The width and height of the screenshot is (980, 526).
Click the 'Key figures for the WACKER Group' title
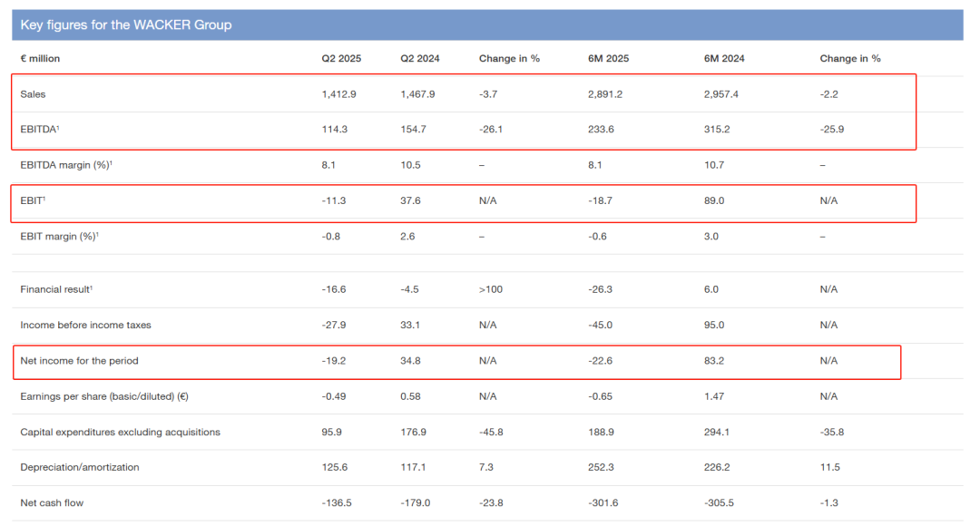tap(125, 25)
